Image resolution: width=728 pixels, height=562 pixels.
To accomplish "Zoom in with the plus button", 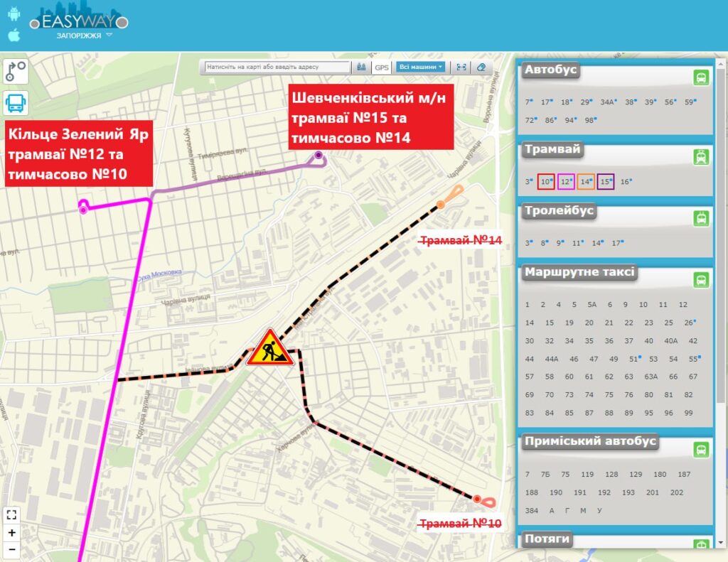I will [11, 533].
